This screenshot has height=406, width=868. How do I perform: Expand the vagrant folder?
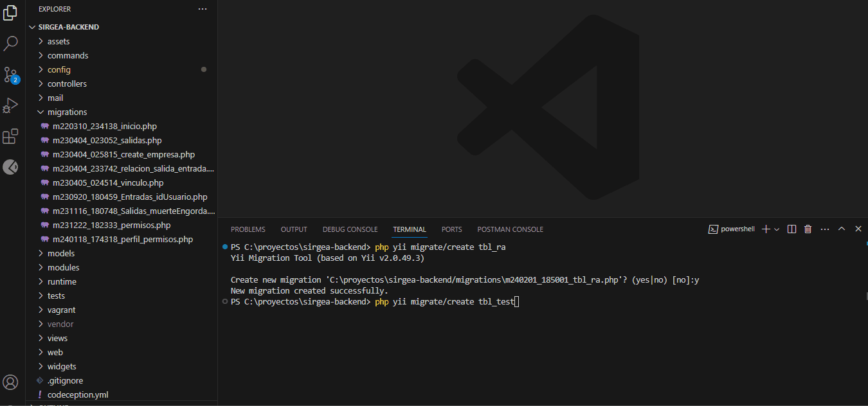[x=122, y=310]
